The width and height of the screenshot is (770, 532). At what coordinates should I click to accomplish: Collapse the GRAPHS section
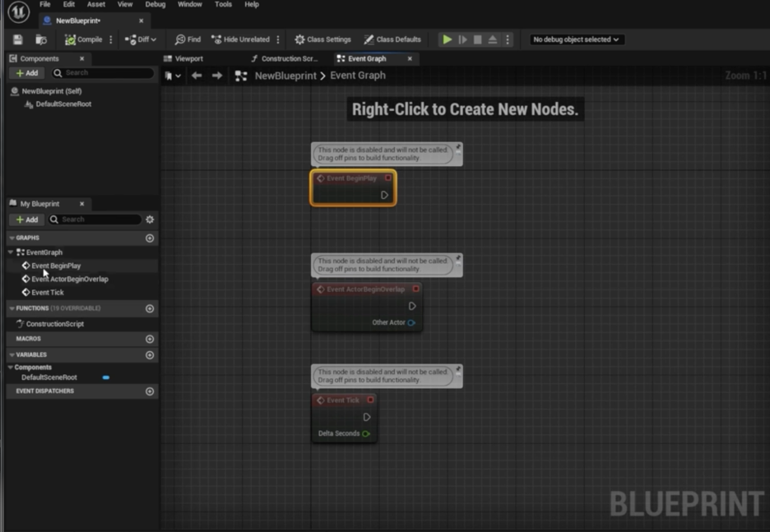click(12, 238)
